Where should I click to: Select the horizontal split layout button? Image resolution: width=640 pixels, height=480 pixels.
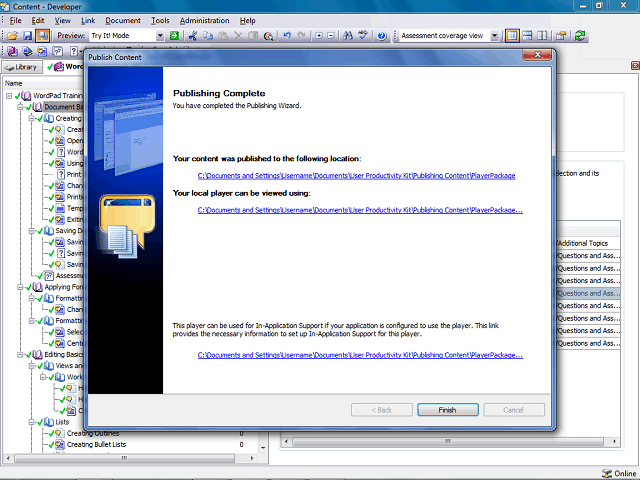click(x=527, y=36)
